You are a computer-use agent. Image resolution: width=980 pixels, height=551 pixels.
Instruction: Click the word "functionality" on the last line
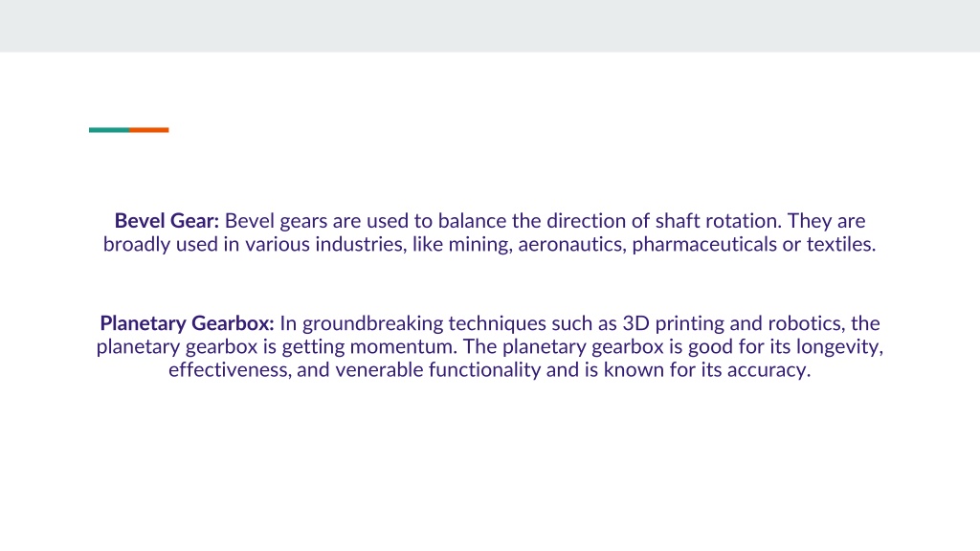click(x=485, y=370)
